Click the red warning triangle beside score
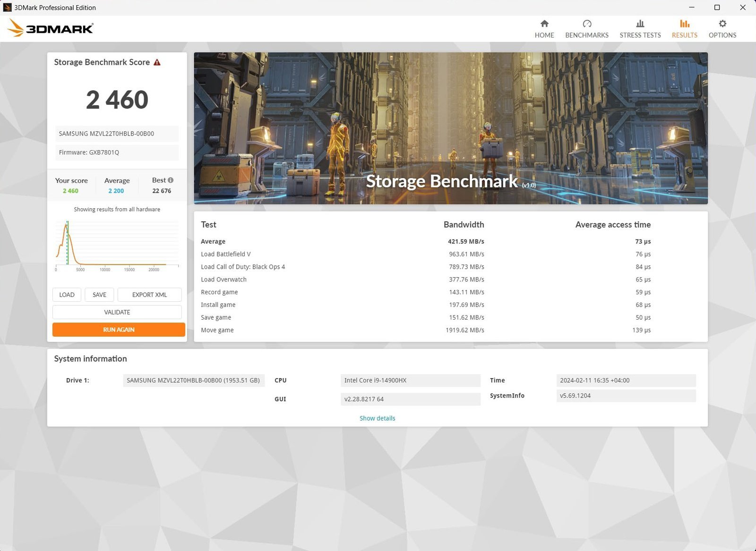 pos(157,62)
